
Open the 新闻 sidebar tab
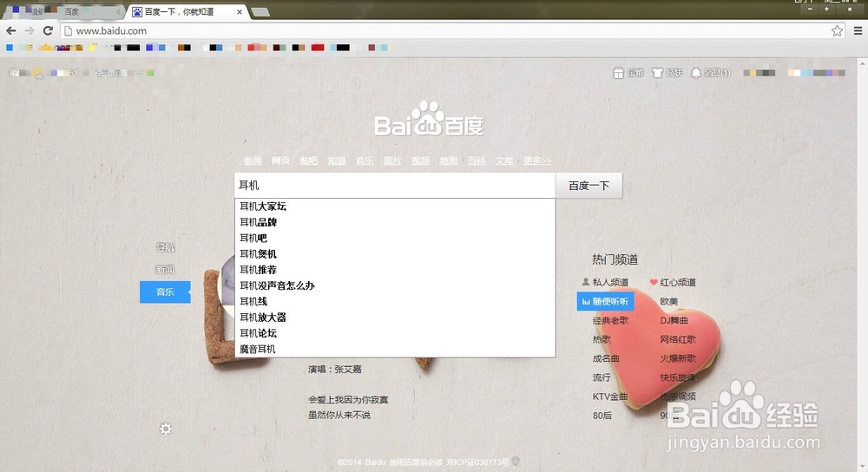[x=165, y=270]
